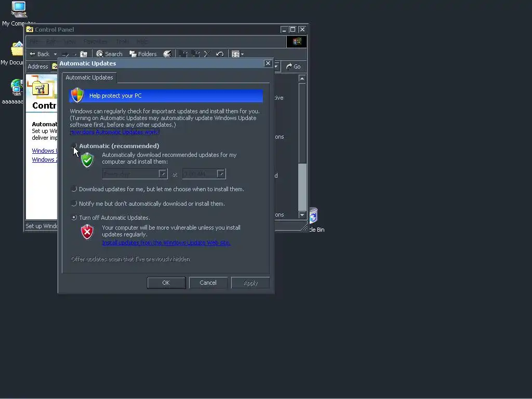532x399 pixels.
Task: Toggle the Folders pane button
Action: pyautogui.click(x=143, y=54)
